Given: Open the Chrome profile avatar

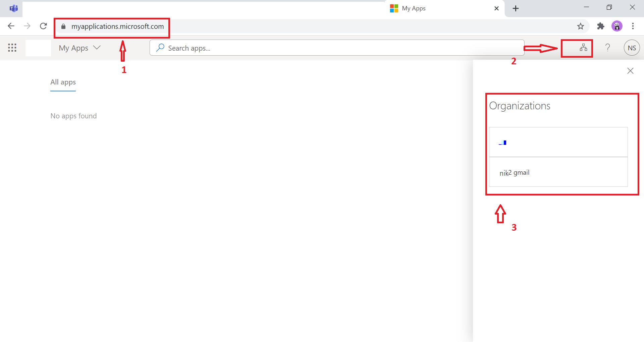Looking at the screenshot, I should pyautogui.click(x=617, y=26).
